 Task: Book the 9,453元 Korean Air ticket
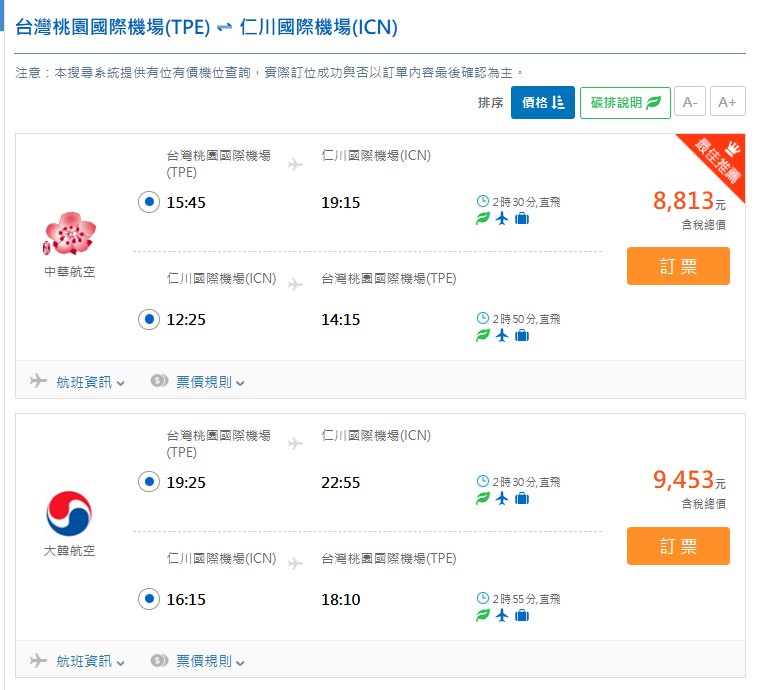[x=678, y=546]
